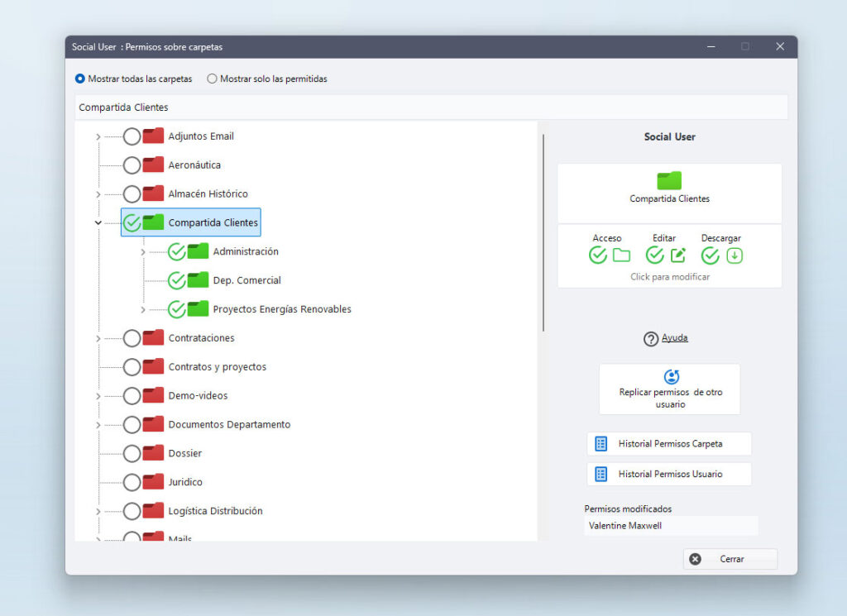Collapse the Compartida Clientes tree node
Viewport: 847px width, 616px height.
pos(98,222)
